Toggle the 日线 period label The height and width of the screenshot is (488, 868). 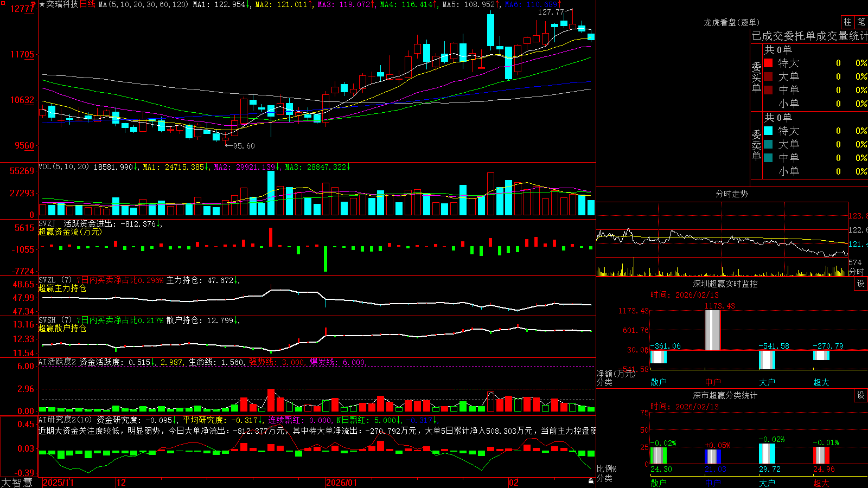[87, 4]
